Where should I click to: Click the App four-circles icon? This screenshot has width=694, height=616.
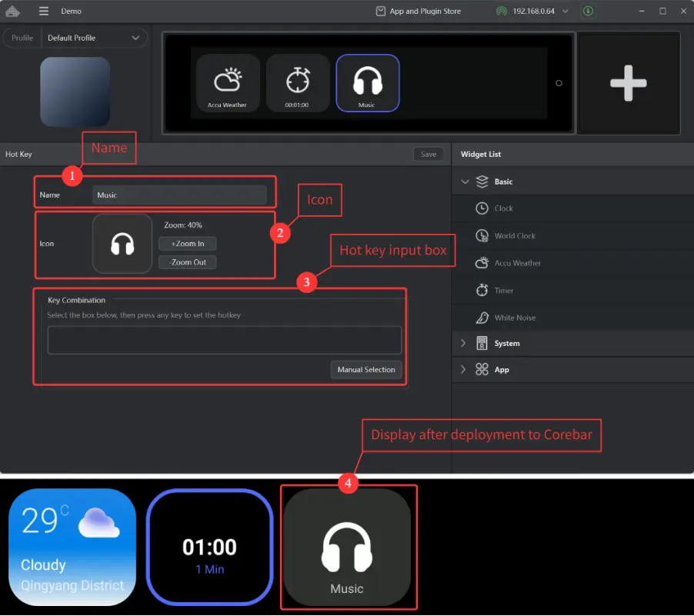click(482, 369)
